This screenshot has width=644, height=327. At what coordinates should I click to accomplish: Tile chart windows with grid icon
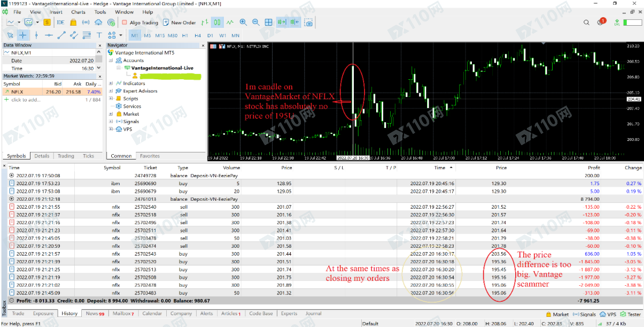pyautogui.click(x=268, y=22)
